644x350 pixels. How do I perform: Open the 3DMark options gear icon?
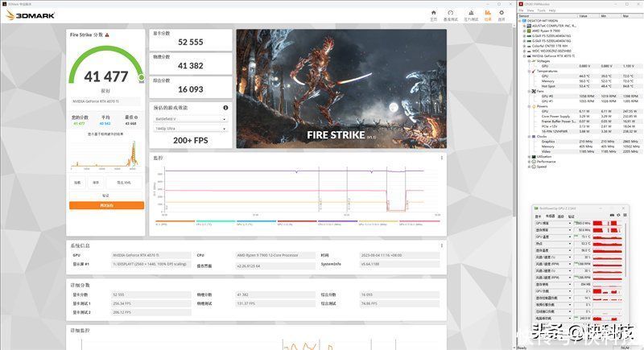[502, 13]
